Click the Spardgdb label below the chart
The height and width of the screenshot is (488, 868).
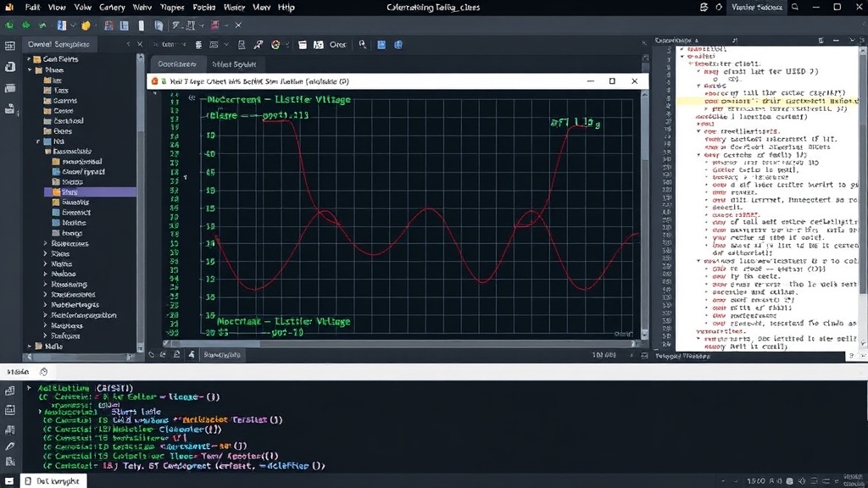tap(221, 355)
